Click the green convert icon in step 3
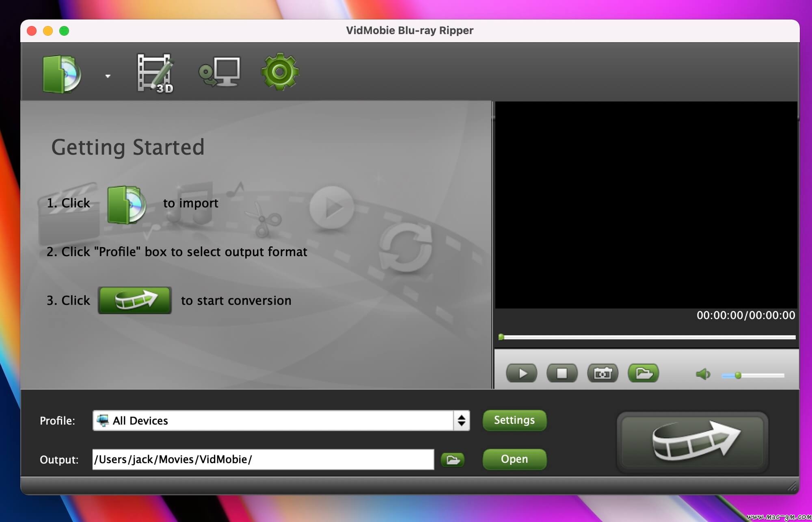The image size is (812, 522). (135, 300)
